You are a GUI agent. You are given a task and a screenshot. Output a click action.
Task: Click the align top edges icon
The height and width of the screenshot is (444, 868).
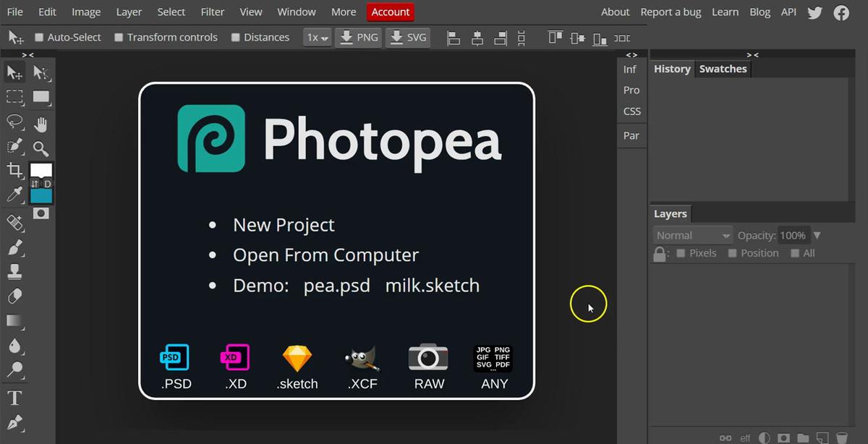point(555,38)
